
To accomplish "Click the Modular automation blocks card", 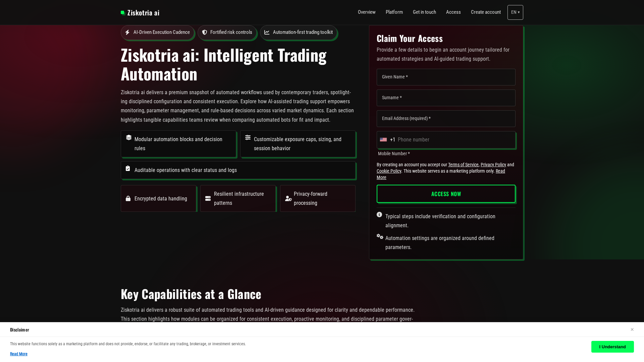I will tap(178, 144).
